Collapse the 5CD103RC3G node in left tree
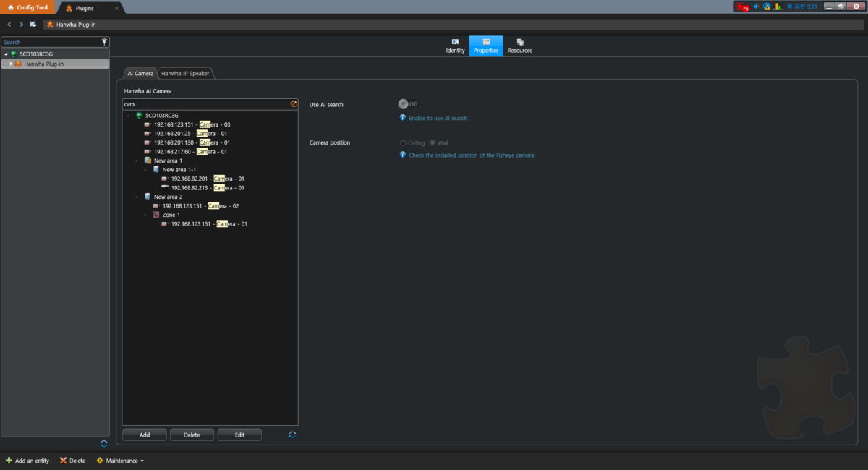The image size is (868, 470). [x=6, y=54]
